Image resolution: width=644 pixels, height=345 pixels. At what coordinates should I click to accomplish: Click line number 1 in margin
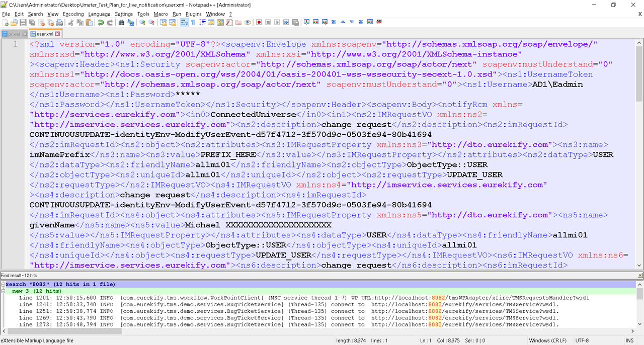pyautogui.click(x=15, y=44)
